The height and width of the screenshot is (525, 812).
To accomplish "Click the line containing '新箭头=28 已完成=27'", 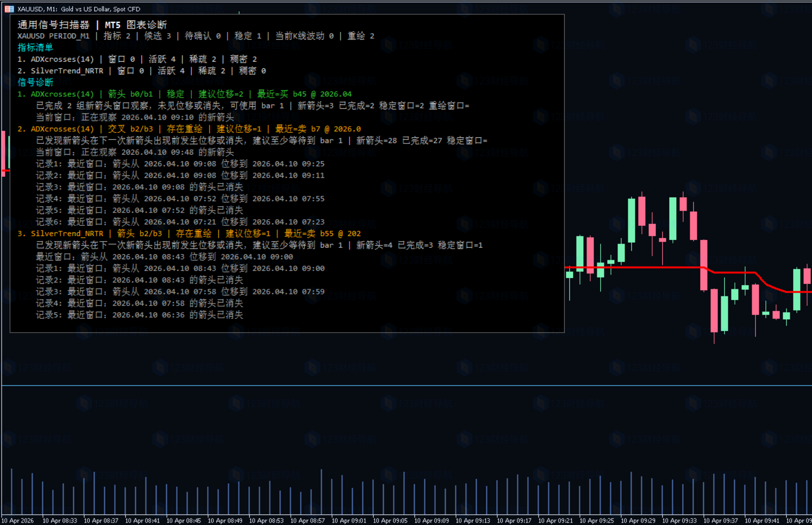I will (262, 141).
